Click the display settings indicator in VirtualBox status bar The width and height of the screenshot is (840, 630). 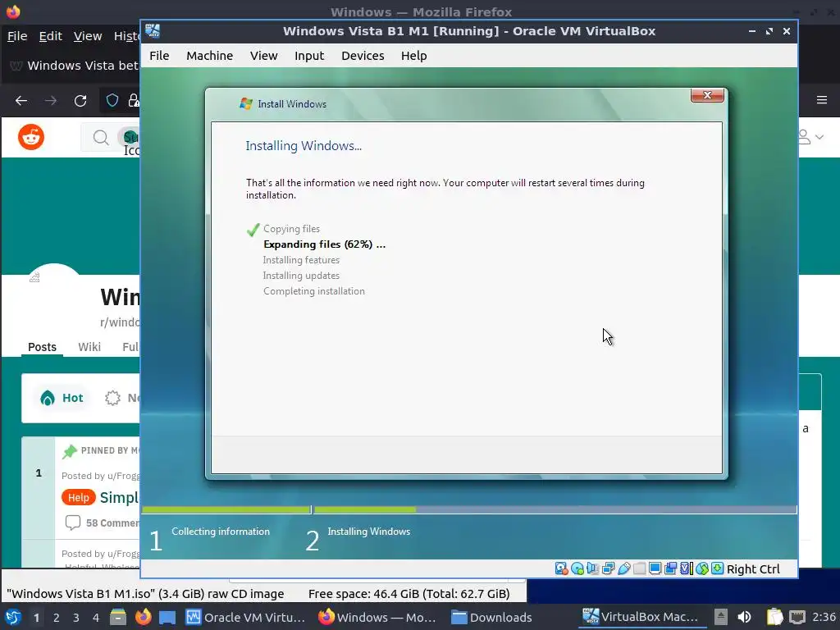(x=655, y=568)
